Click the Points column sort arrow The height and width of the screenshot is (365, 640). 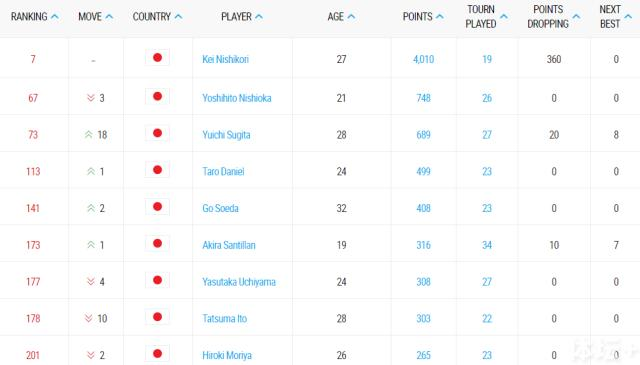(x=440, y=17)
